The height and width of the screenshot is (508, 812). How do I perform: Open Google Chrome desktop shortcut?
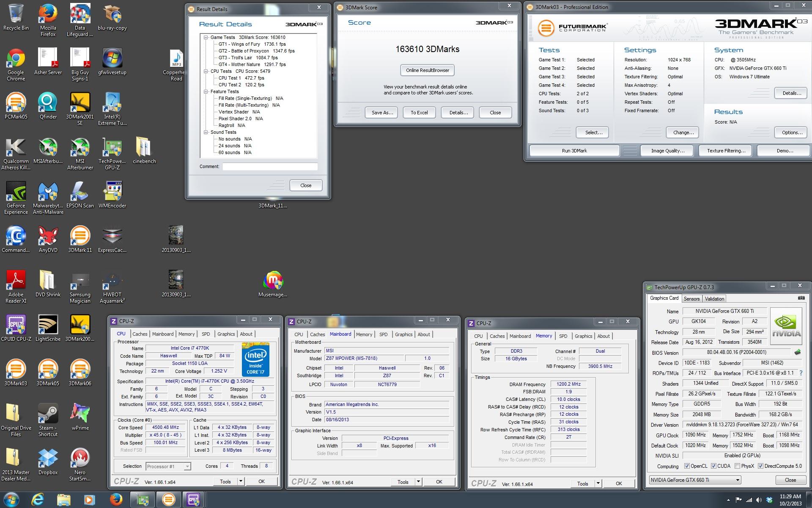(x=16, y=64)
